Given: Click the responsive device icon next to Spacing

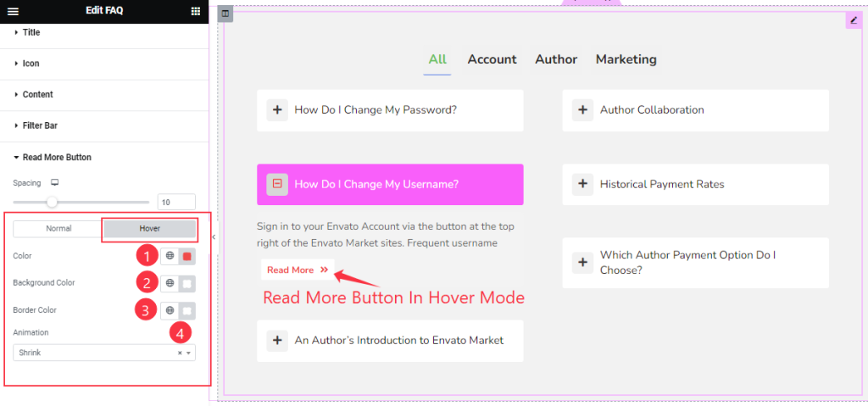Looking at the screenshot, I should (54, 183).
